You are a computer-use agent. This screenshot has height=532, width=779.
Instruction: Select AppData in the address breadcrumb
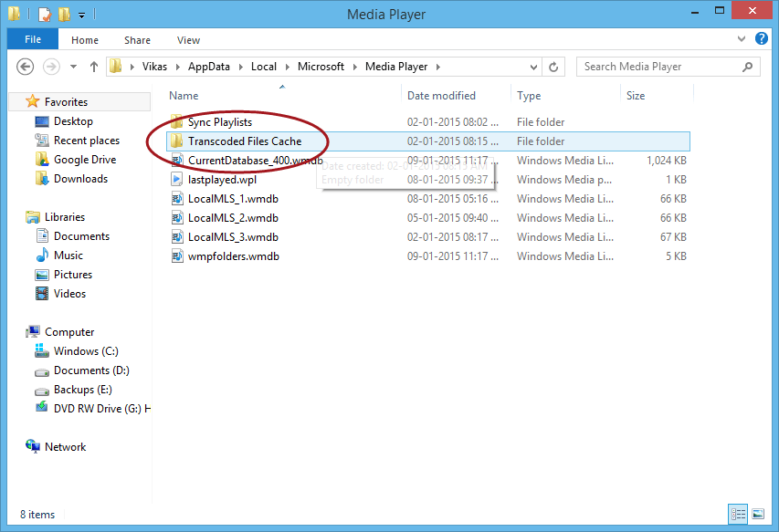pyautogui.click(x=208, y=67)
